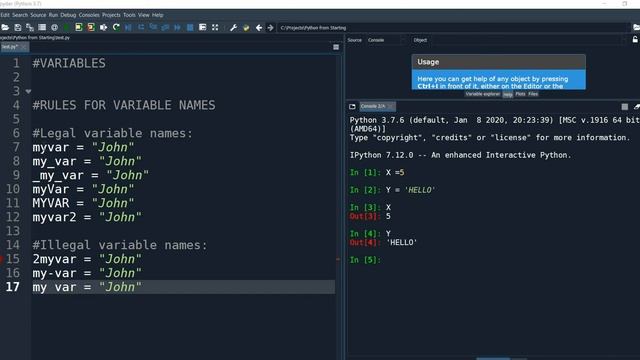Viewport: 640px width, 360px height.
Task: Run the file with green play icon
Action: point(66,27)
